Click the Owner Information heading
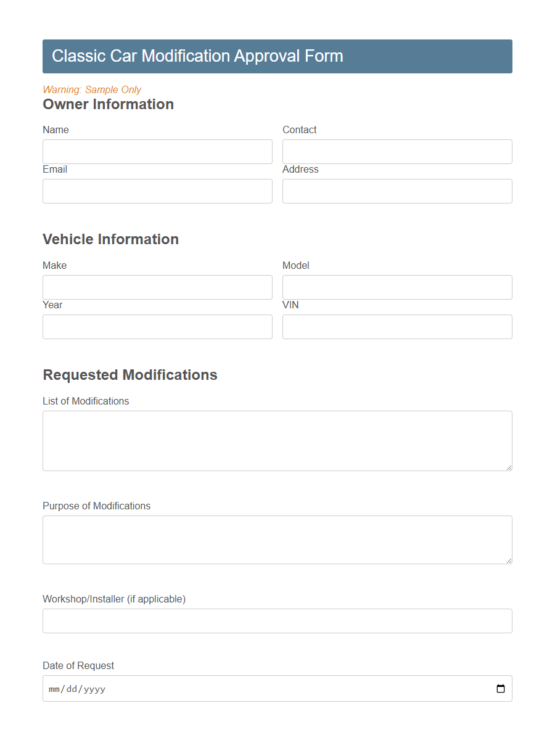The height and width of the screenshot is (756, 555). coord(108,104)
